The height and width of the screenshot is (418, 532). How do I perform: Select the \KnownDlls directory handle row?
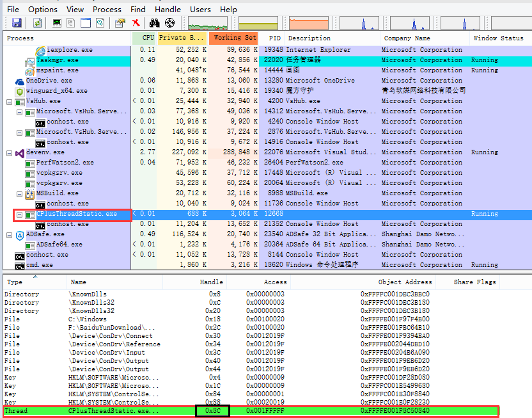coord(251,294)
